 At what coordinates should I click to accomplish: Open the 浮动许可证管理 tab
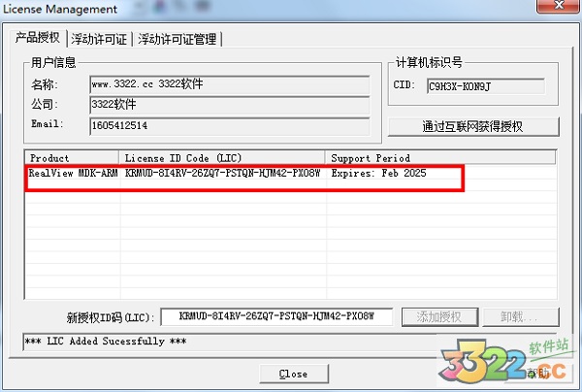178,39
